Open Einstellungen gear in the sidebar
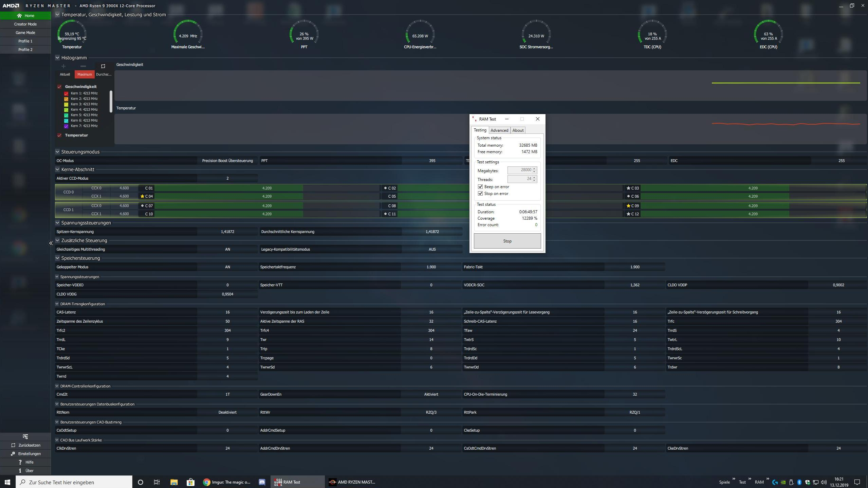 (x=13, y=454)
